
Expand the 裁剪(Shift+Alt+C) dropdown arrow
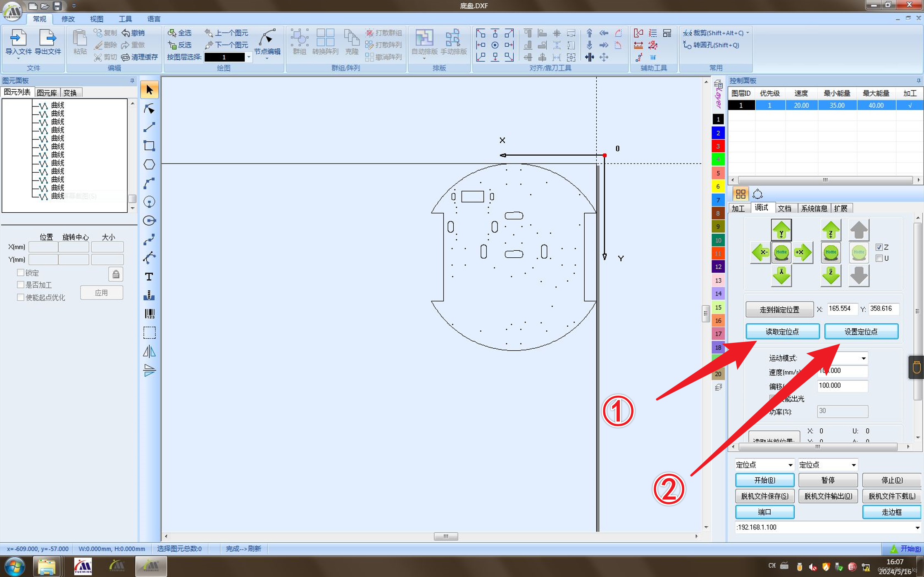pyautogui.click(x=748, y=33)
